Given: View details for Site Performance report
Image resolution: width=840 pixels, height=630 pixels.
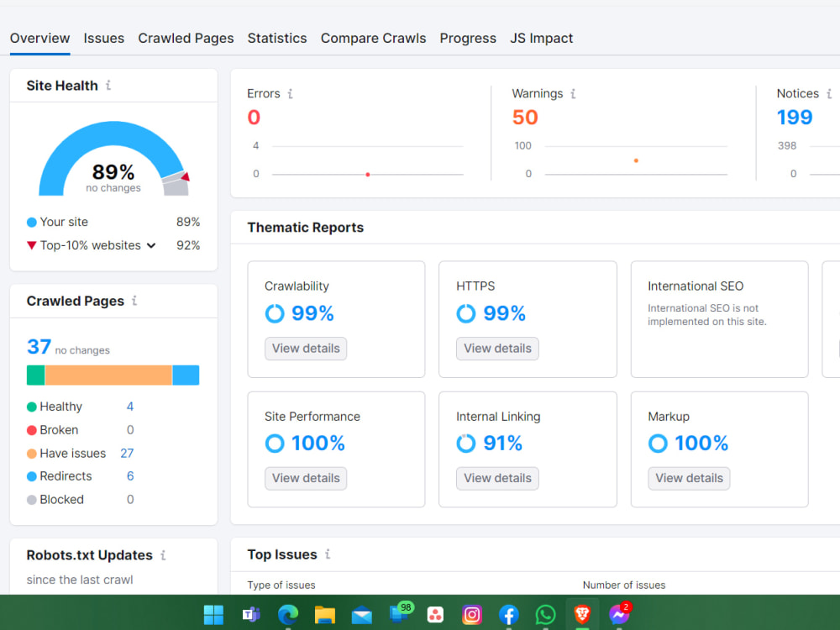Looking at the screenshot, I should coord(306,479).
